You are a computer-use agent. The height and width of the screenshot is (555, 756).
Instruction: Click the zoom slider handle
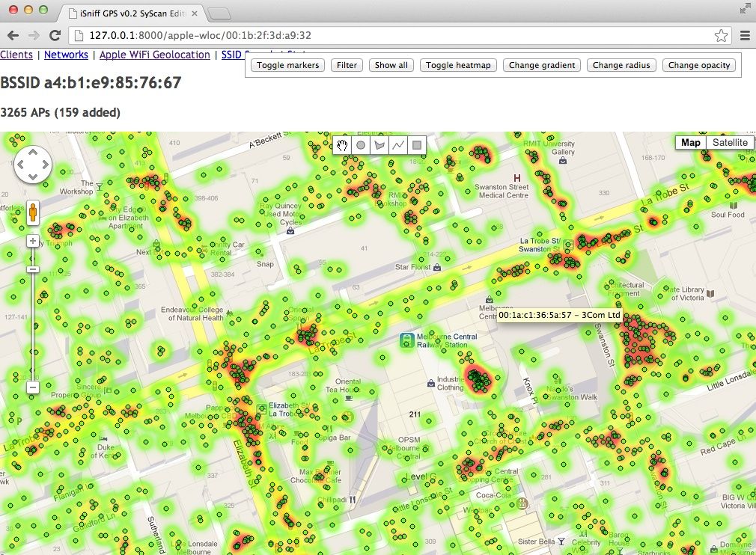coord(33,269)
